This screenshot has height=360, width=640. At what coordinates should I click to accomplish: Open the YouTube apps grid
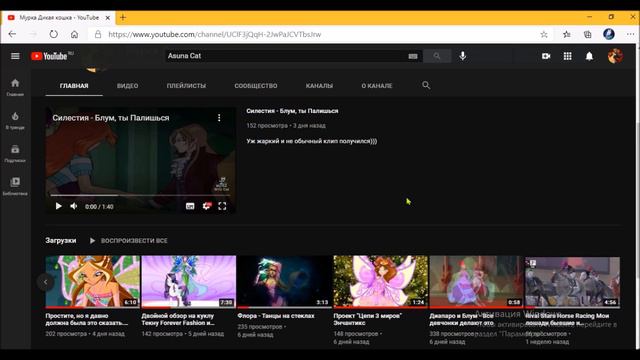567,56
